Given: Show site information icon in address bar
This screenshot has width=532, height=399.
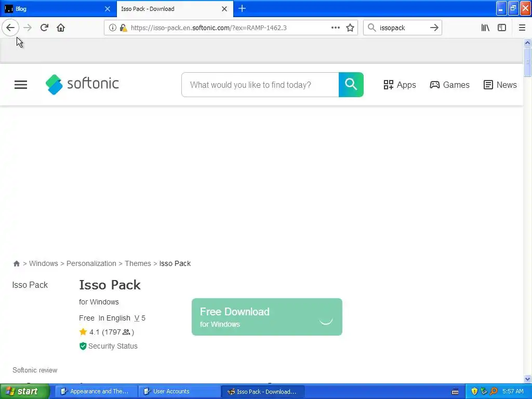Looking at the screenshot, I should pos(113,28).
